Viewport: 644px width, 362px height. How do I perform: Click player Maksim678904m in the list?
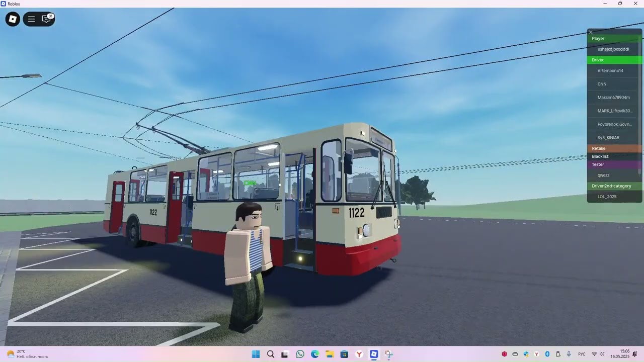point(613,98)
